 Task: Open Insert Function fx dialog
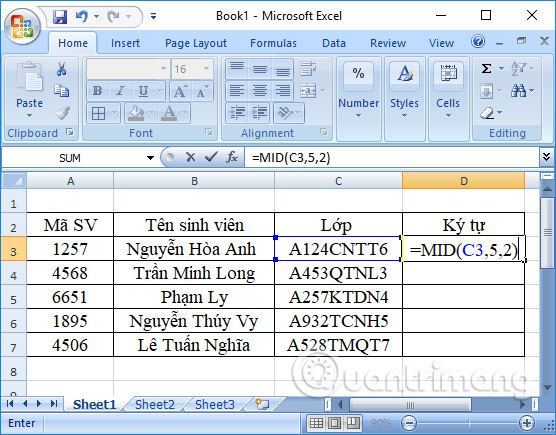(232, 157)
